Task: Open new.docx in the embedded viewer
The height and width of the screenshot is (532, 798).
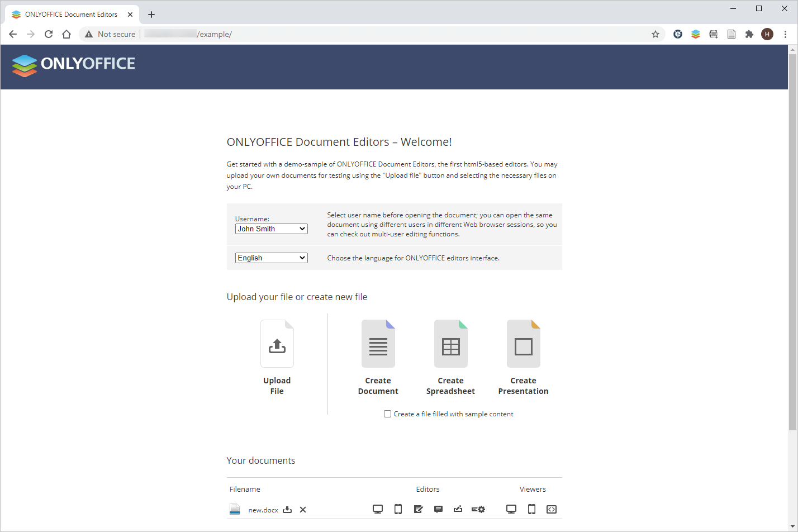Action: (x=552, y=509)
